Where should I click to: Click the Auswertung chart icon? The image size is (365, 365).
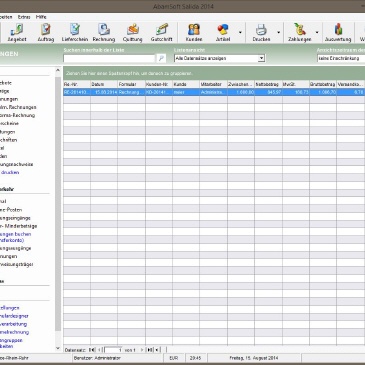click(338, 33)
